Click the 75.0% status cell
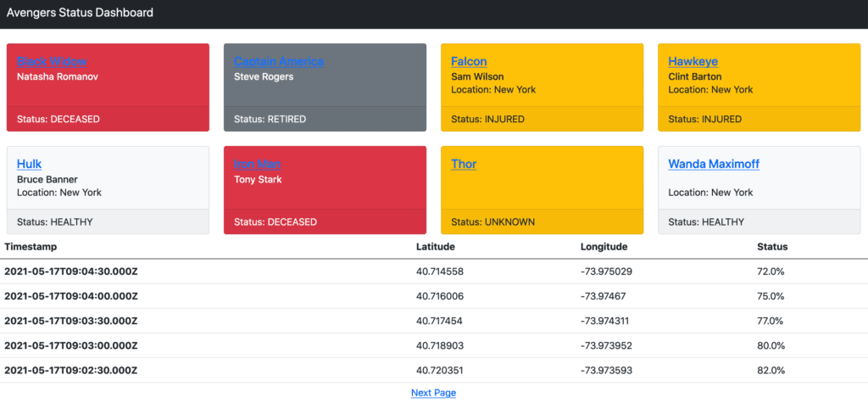868x409 pixels. tap(771, 296)
